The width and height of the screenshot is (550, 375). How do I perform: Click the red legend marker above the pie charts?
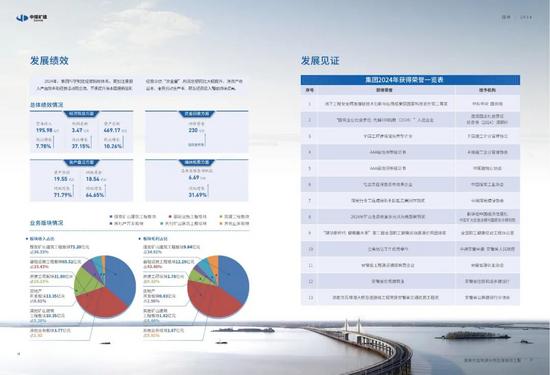[x=170, y=217]
